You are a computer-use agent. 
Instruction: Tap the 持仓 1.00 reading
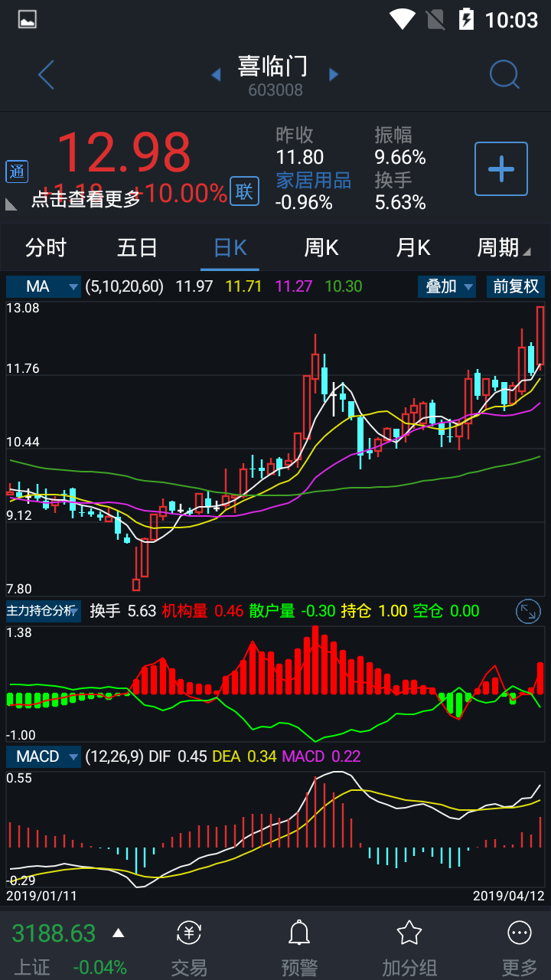pyautogui.click(x=374, y=611)
